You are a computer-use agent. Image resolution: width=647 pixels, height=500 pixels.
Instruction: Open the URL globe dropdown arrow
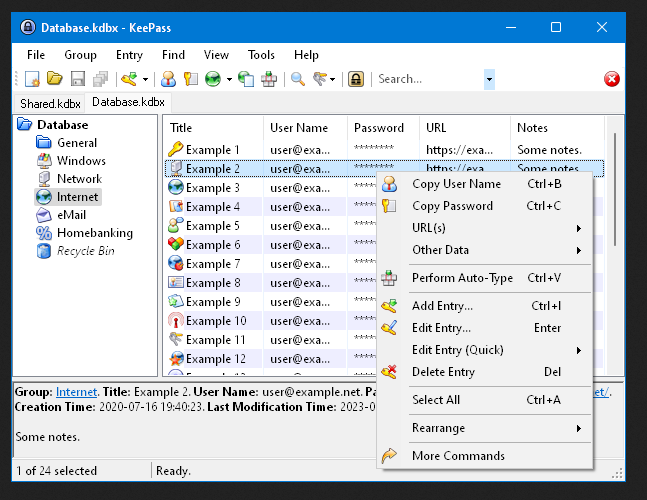(229, 79)
